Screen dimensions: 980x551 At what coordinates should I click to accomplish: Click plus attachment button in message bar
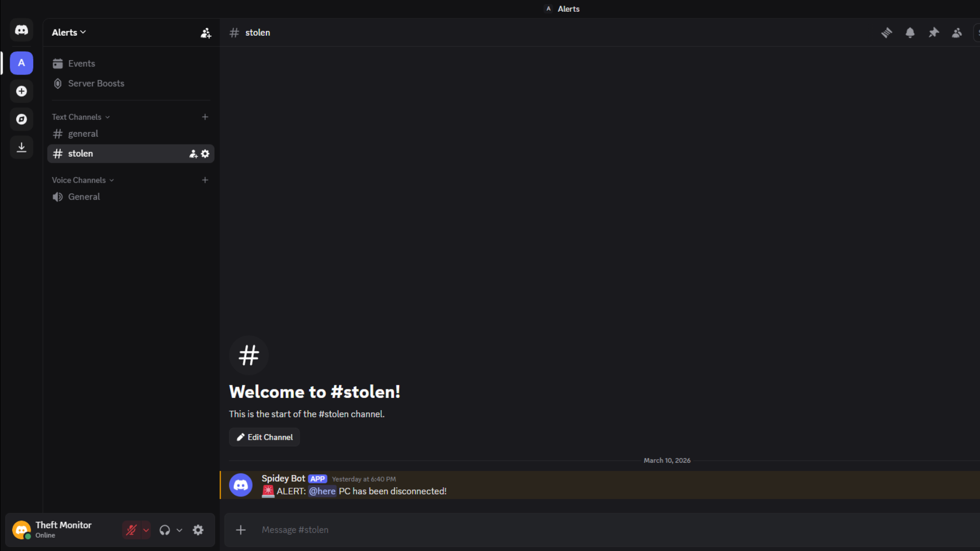point(241,530)
